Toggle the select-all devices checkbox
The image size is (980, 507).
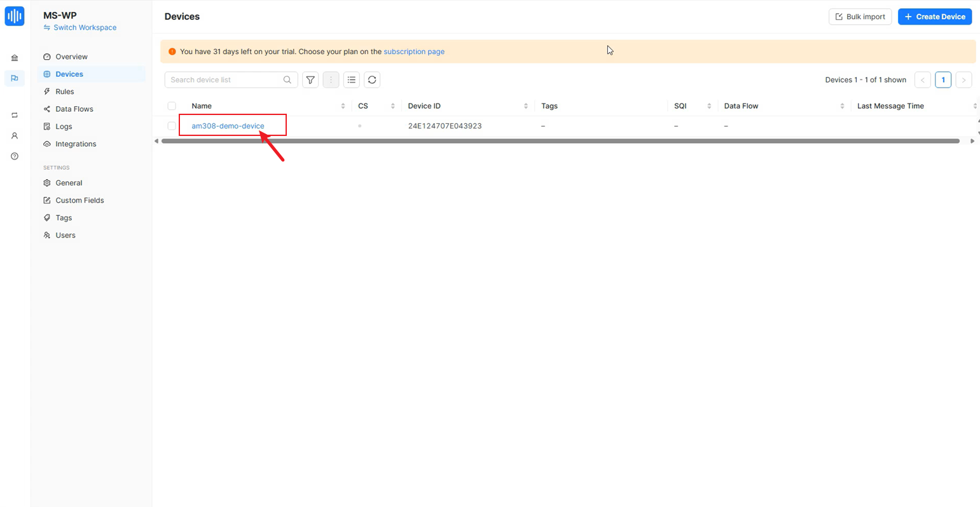[172, 106]
